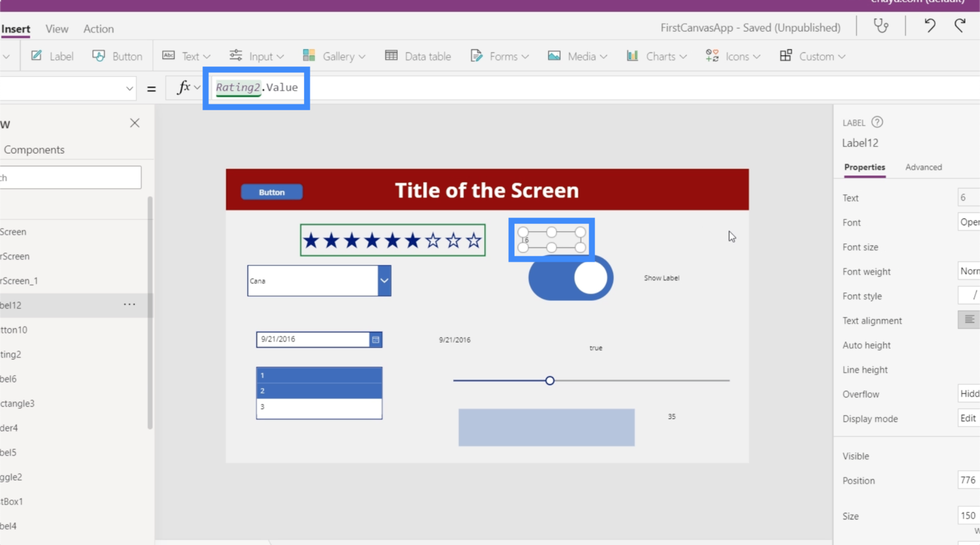980x545 pixels.
Task: Click the formula bar with Rating2.Value
Action: click(595, 88)
